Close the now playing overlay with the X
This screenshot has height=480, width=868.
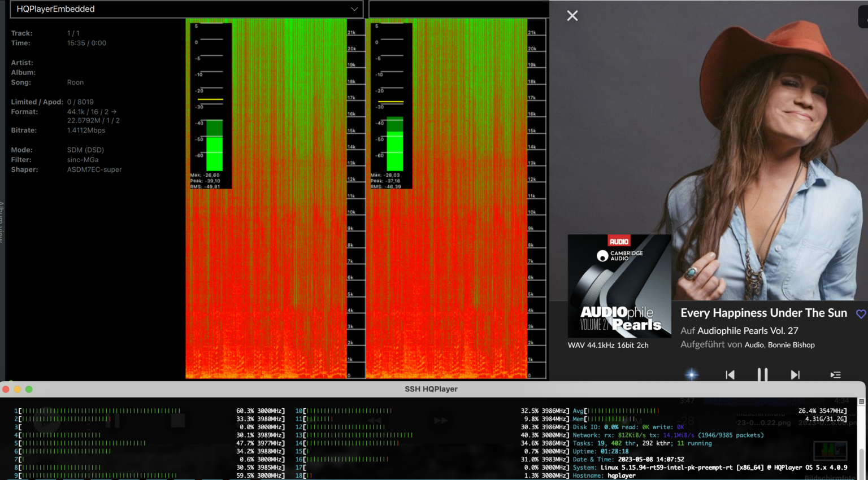pos(572,16)
